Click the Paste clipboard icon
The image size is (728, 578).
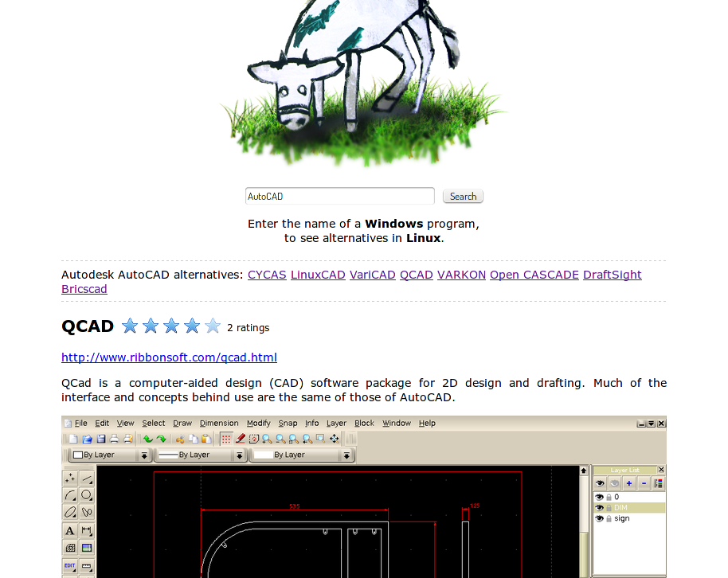click(206, 439)
